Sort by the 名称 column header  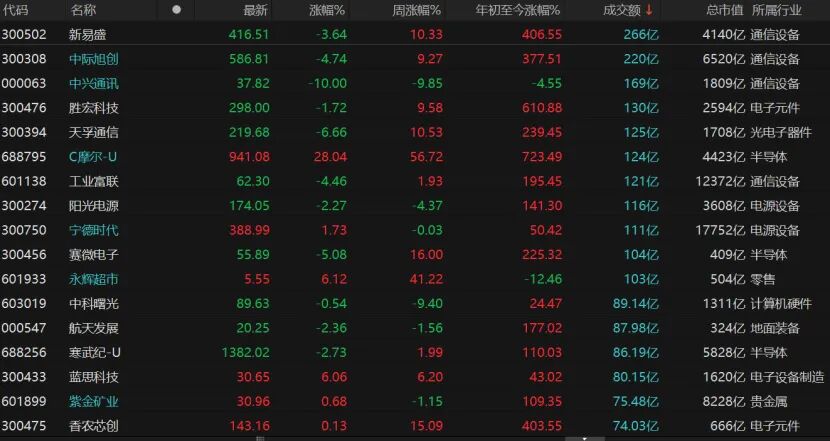click(x=83, y=10)
